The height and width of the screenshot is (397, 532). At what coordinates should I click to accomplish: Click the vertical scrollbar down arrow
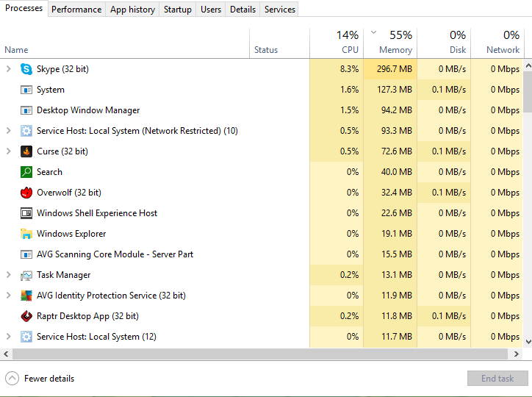pyautogui.click(x=528, y=342)
